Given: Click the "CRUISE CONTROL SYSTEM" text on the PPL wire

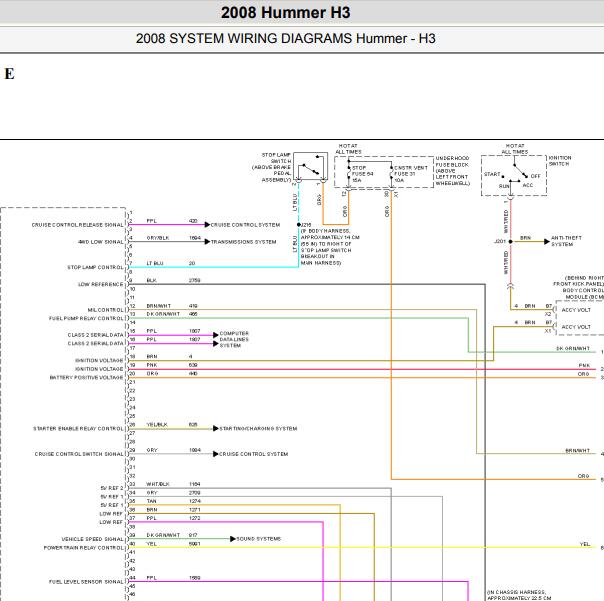Looking at the screenshot, I should pos(245,225).
